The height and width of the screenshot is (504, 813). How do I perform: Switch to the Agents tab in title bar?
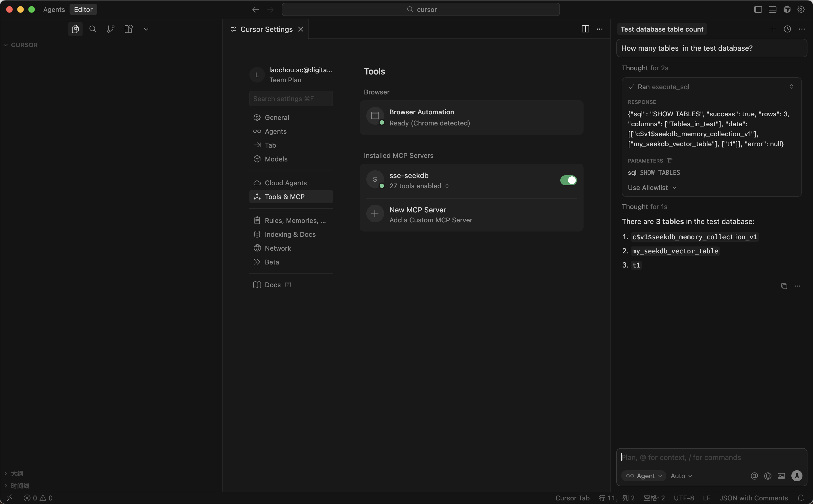(x=54, y=10)
